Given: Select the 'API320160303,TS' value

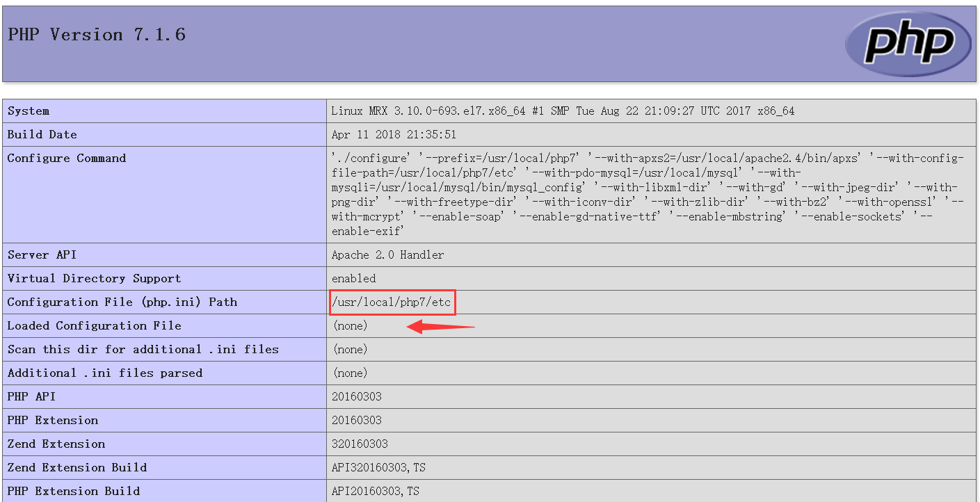Looking at the screenshot, I should tap(378, 468).
